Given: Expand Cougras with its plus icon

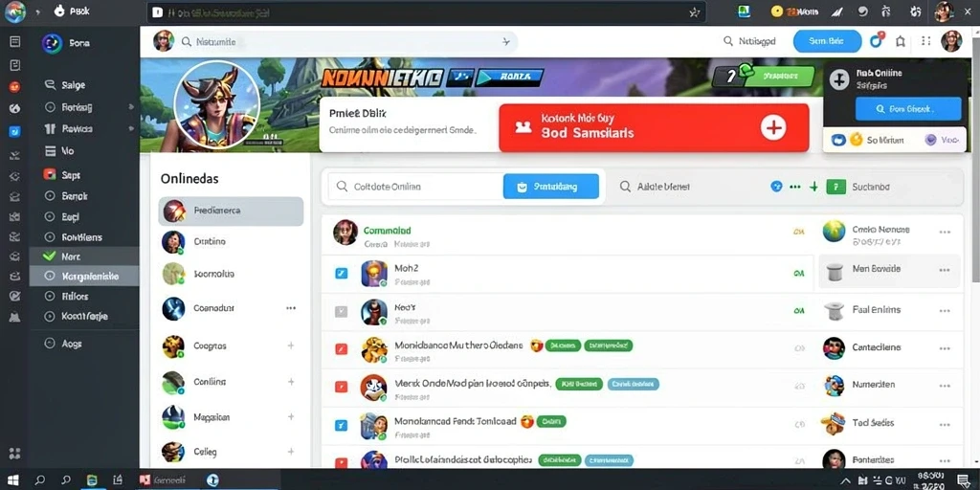Looking at the screenshot, I should tap(291, 345).
